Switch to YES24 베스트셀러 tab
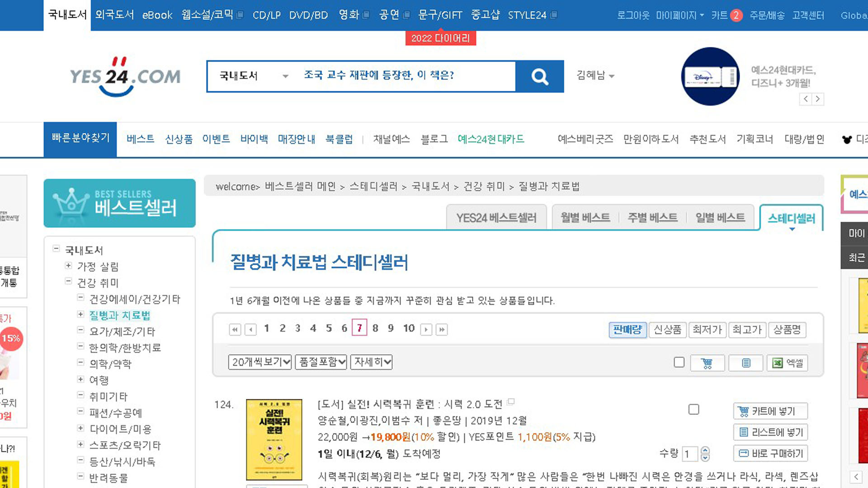Screen dimensions: 868x488 point(496,218)
